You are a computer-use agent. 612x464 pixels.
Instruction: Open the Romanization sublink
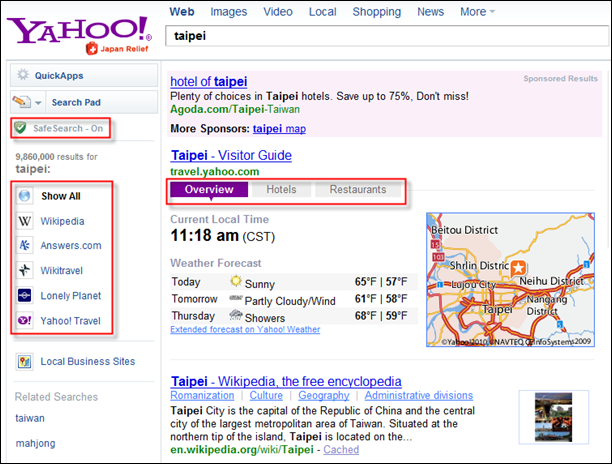pos(202,395)
